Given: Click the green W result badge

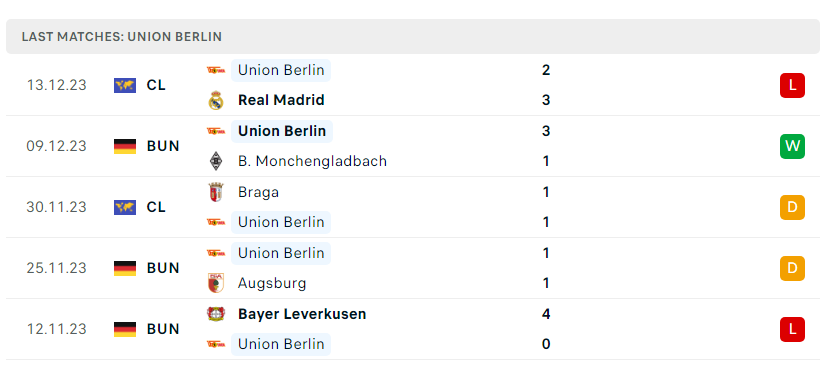Looking at the screenshot, I should (792, 146).
